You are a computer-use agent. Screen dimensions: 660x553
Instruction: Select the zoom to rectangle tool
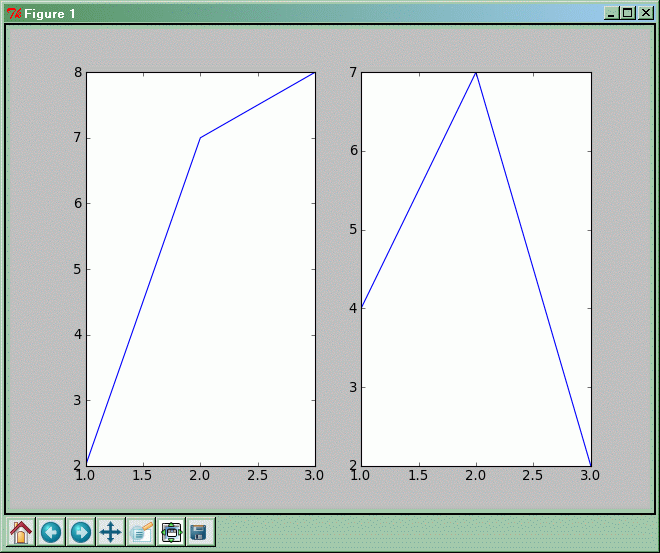click(x=141, y=532)
